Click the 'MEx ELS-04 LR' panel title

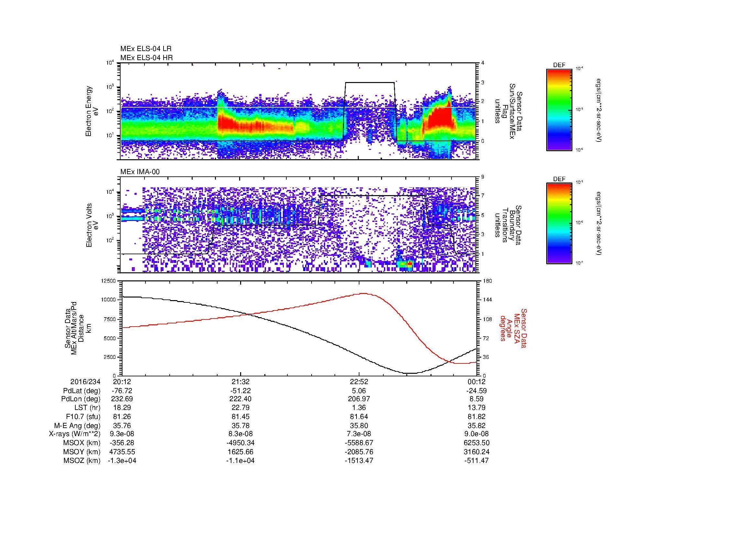click(x=145, y=49)
